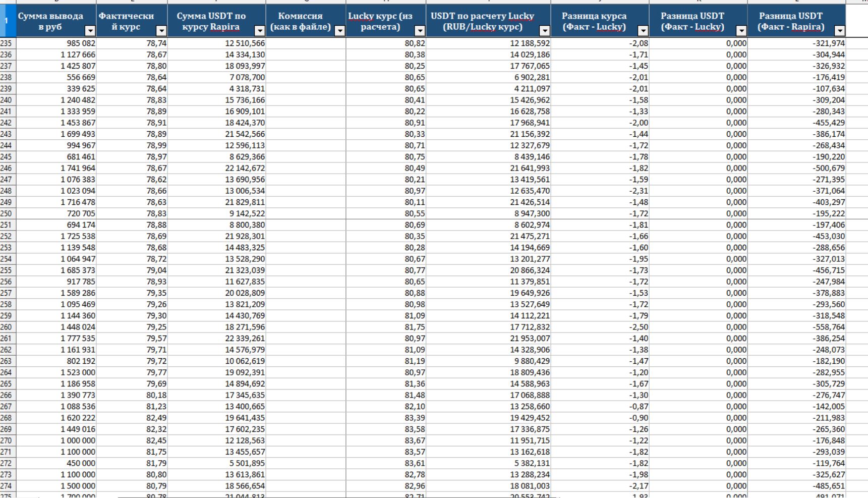Click row header number 270
868x498 pixels.
[x=7, y=440]
